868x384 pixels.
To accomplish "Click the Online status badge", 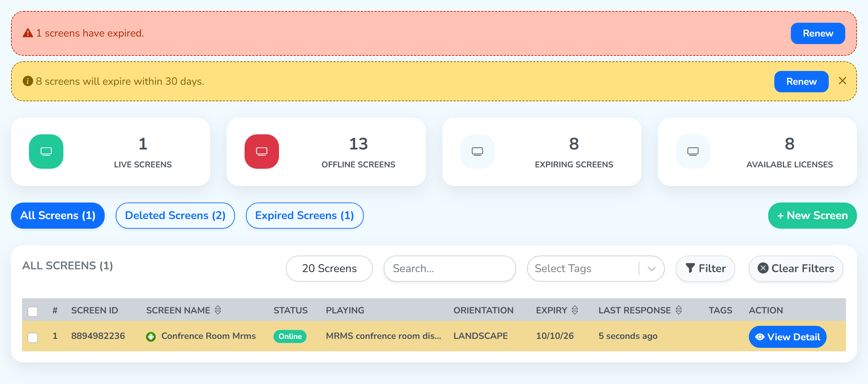I will point(290,336).
